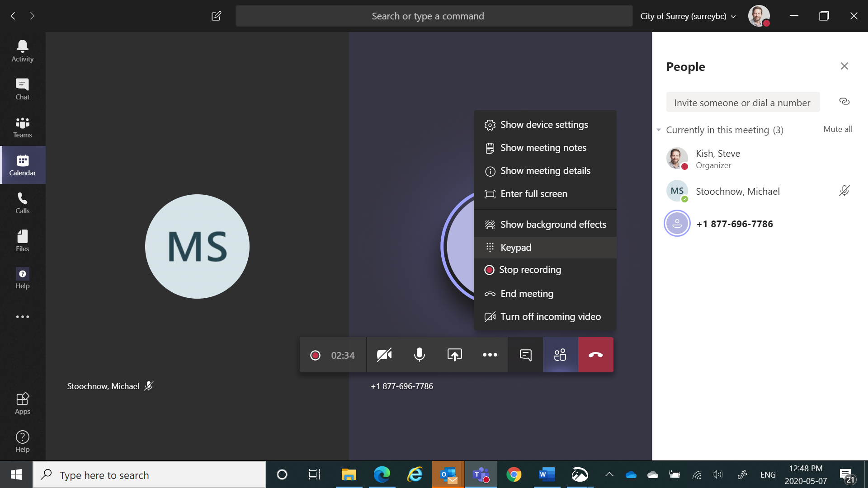Click Mute all participants
Image resolution: width=868 pixels, height=488 pixels.
(x=838, y=129)
